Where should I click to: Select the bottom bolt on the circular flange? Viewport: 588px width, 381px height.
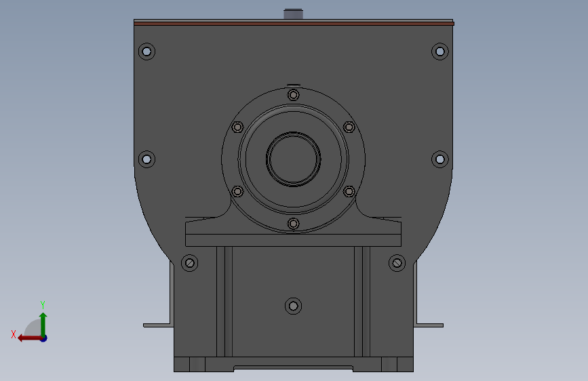293,224
